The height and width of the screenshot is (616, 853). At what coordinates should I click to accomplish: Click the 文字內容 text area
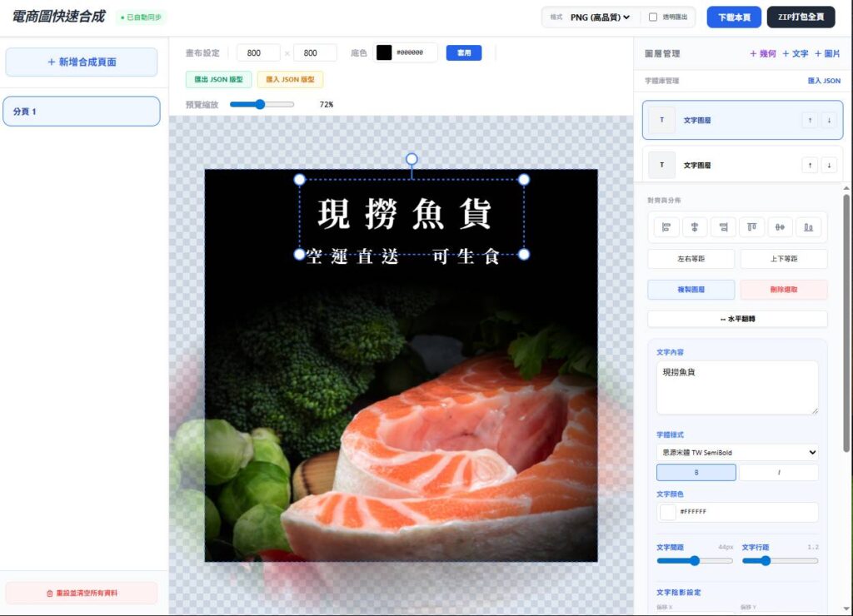point(737,387)
